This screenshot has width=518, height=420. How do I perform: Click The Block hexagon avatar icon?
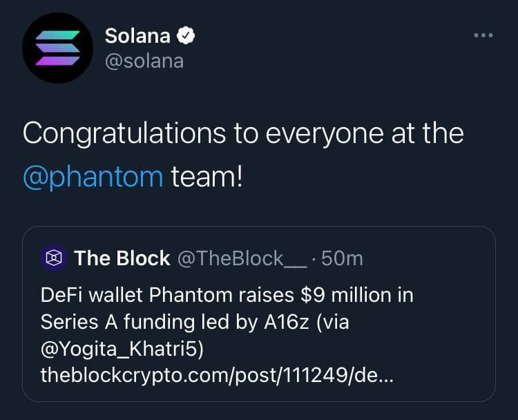click(x=53, y=258)
